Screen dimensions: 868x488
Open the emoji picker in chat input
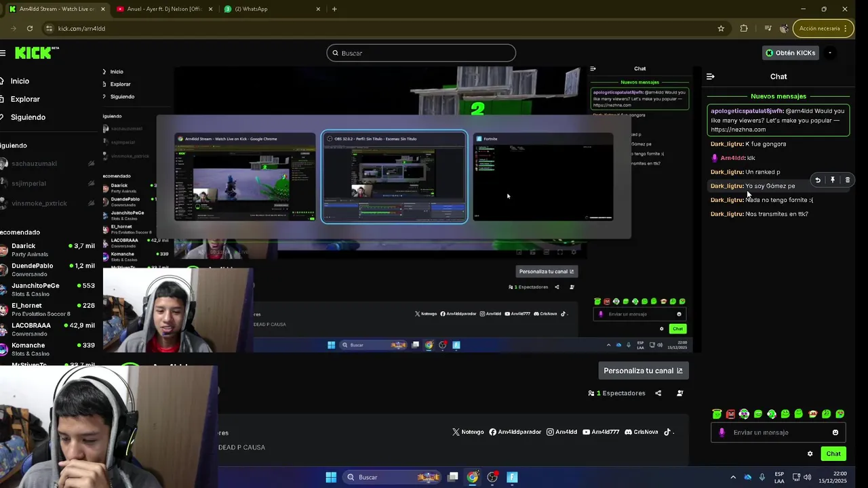[x=835, y=432]
